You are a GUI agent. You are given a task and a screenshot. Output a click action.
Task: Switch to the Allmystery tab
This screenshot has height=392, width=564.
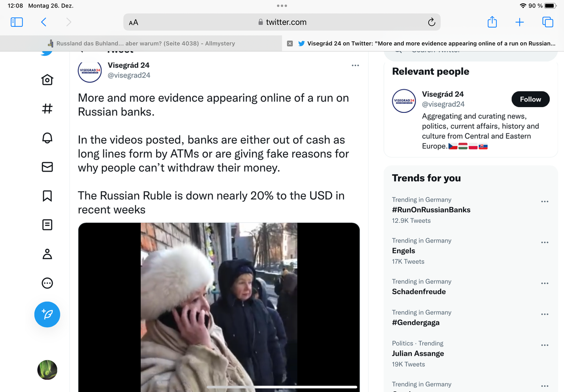coord(141,43)
